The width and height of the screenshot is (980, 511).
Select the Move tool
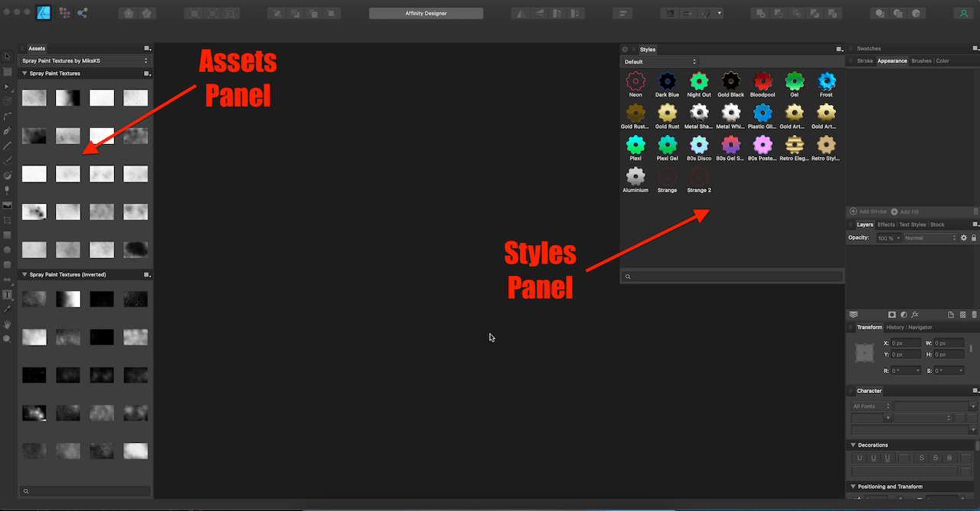pos(6,55)
